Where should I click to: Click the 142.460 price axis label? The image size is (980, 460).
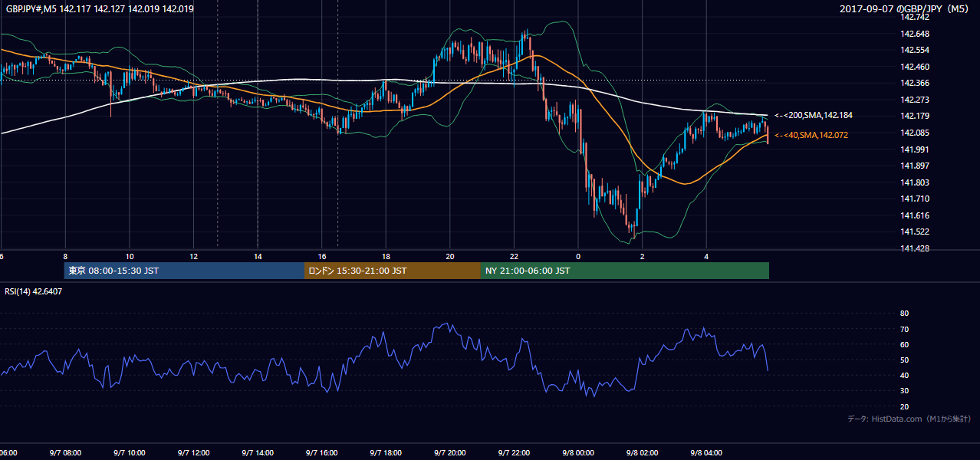tap(914, 67)
